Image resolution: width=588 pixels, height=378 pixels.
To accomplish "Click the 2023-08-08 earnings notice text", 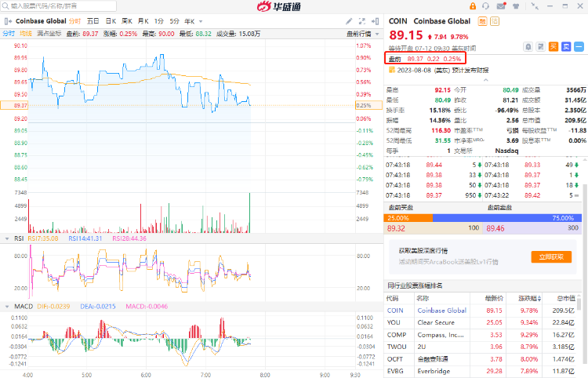I will click(443, 70).
